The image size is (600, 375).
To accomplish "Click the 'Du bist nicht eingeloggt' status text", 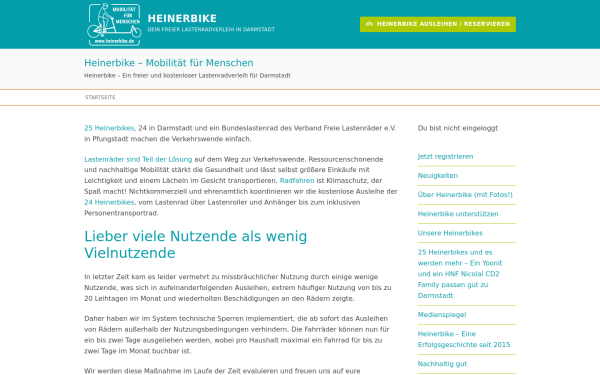I will tap(458, 128).
